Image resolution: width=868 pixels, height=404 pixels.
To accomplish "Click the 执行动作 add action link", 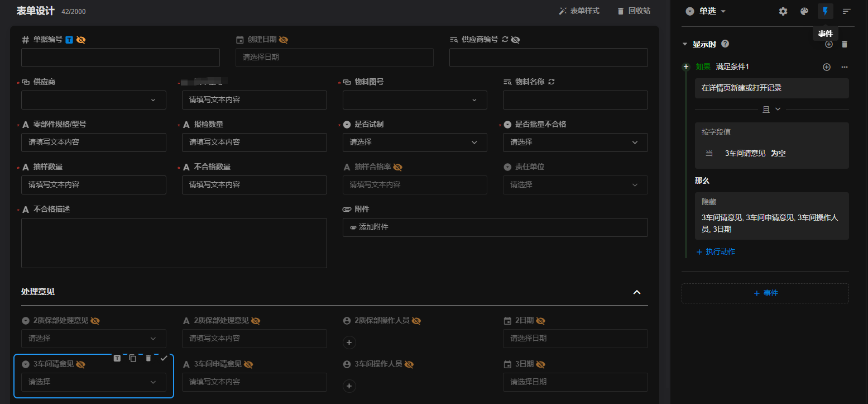I will click(716, 252).
